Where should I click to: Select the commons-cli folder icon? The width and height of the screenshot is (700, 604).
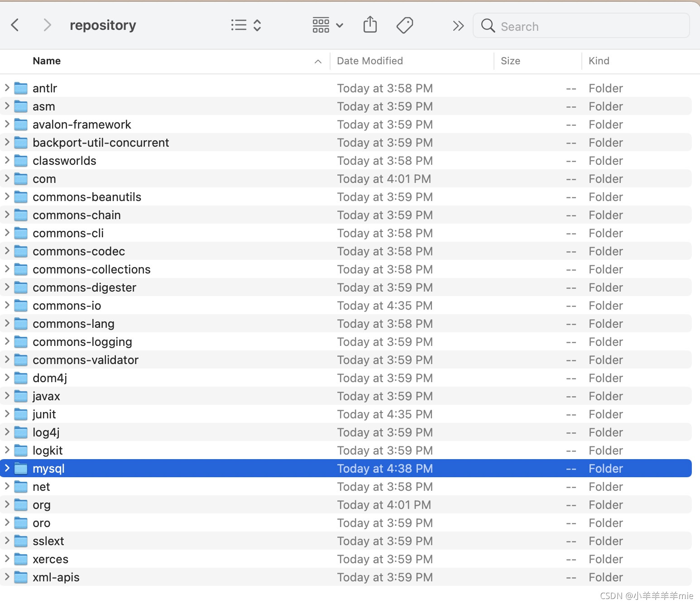click(x=21, y=233)
